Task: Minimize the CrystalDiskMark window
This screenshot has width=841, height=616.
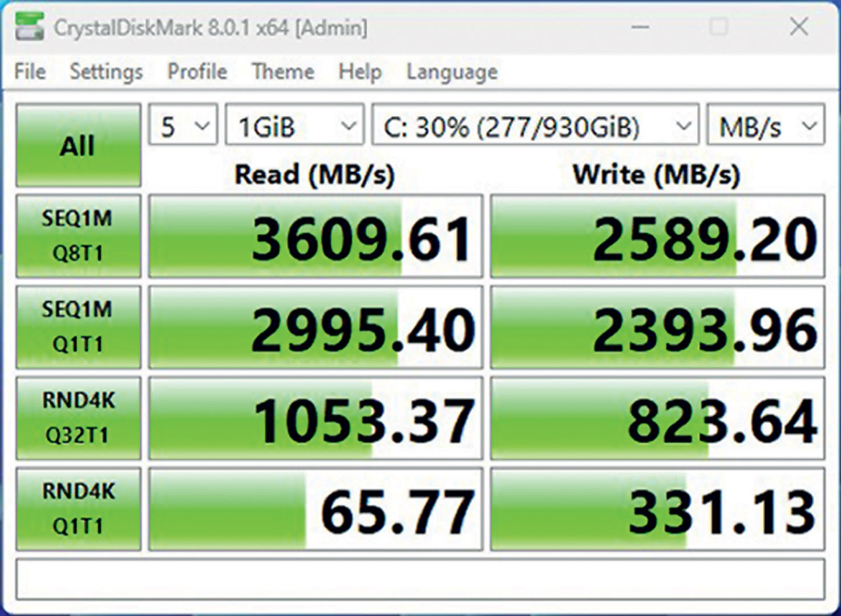Action: click(x=640, y=27)
